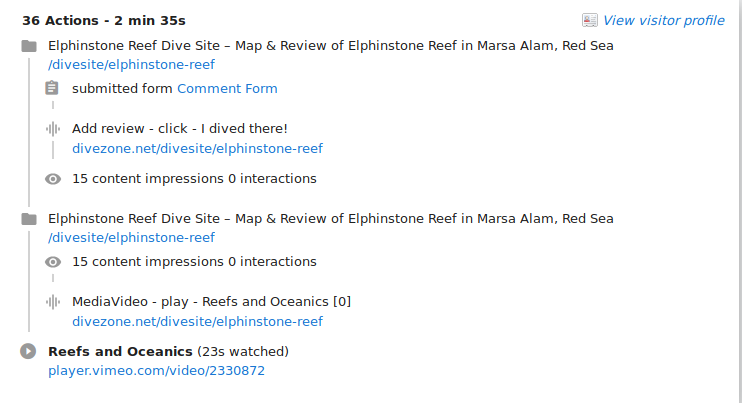Viewport: 742px width, 403px height.
Task: Click the Reefs and Oceanics play icon
Action: [29, 352]
